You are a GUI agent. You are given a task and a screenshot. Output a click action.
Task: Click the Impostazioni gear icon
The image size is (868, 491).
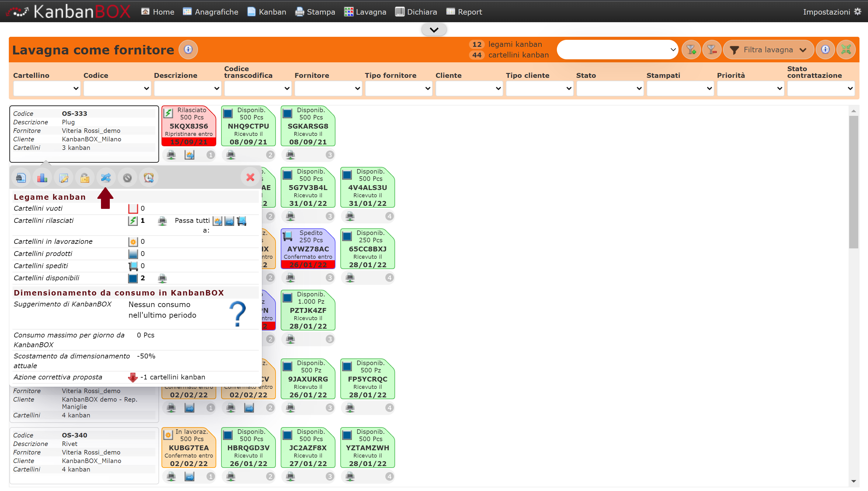(858, 12)
